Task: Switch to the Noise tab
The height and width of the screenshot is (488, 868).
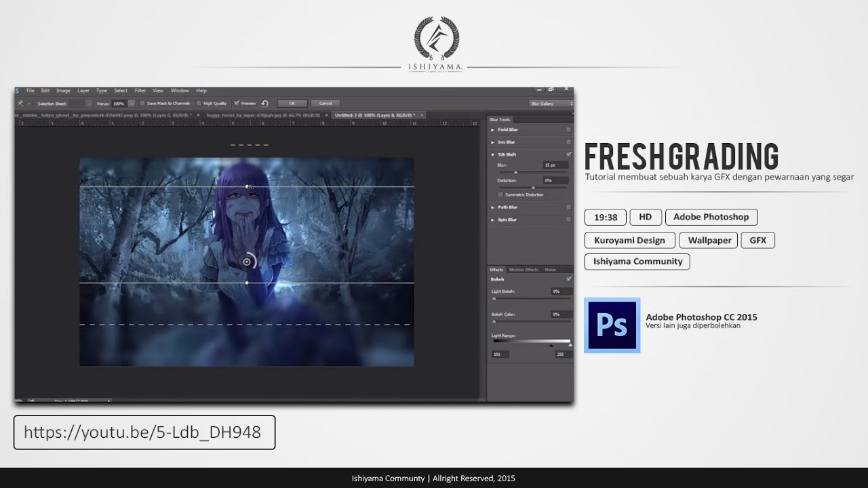Action: click(x=550, y=270)
